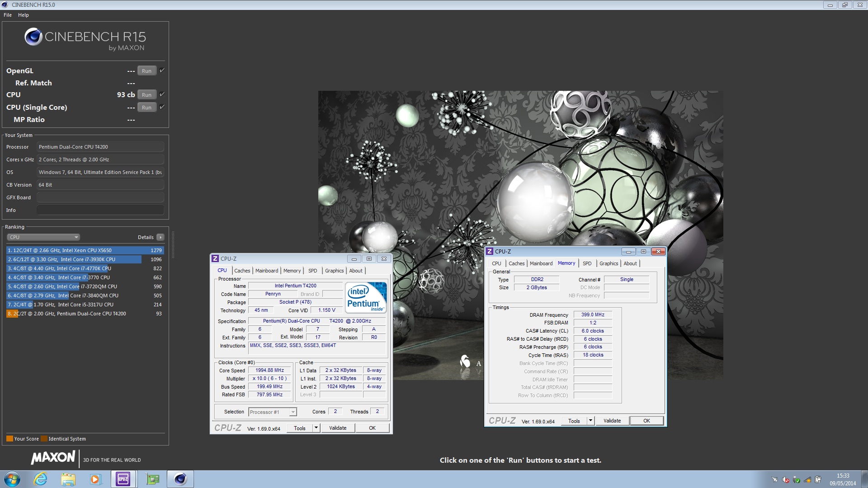
Task: Click the green chip taskbar icon
Action: pos(153,479)
